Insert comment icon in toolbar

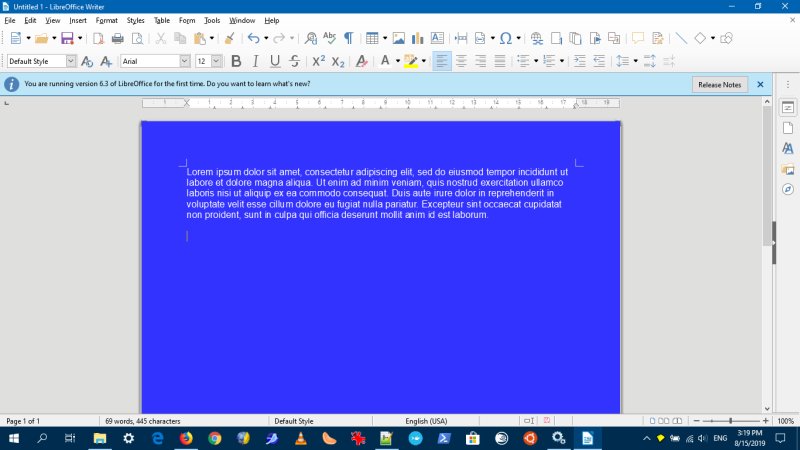(637, 38)
